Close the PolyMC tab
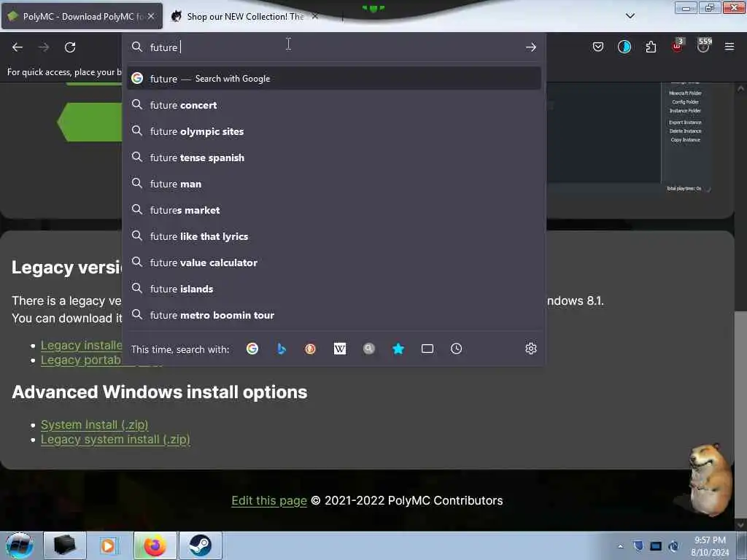This screenshot has width=747, height=560. coord(151,16)
